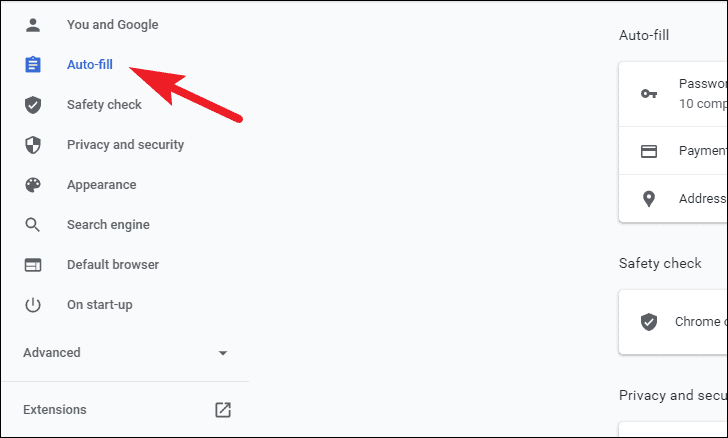Go to Privacy and security settings

(125, 145)
